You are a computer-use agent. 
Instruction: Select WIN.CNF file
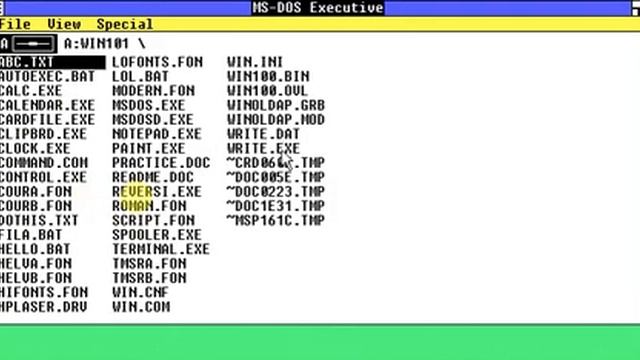(x=140, y=292)
